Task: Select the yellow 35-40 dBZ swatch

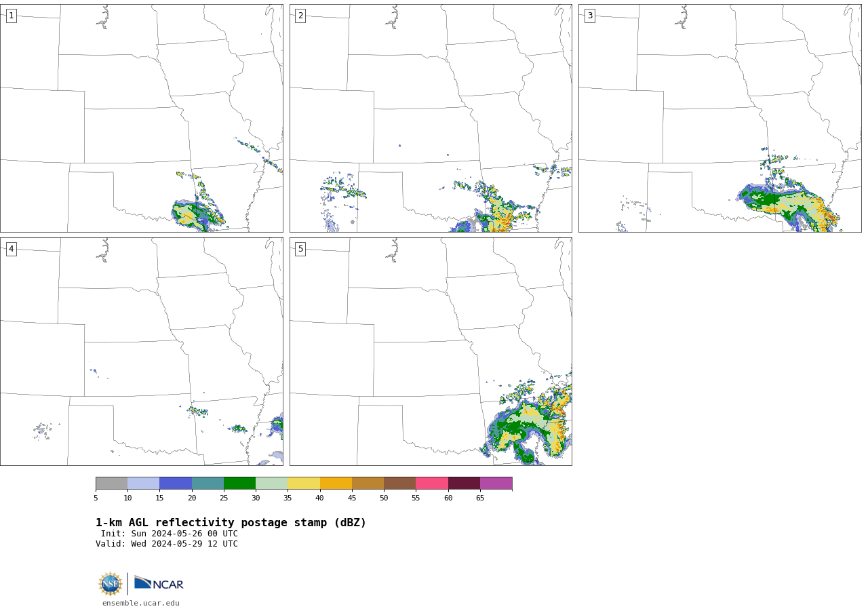Action: pos(304,484)
